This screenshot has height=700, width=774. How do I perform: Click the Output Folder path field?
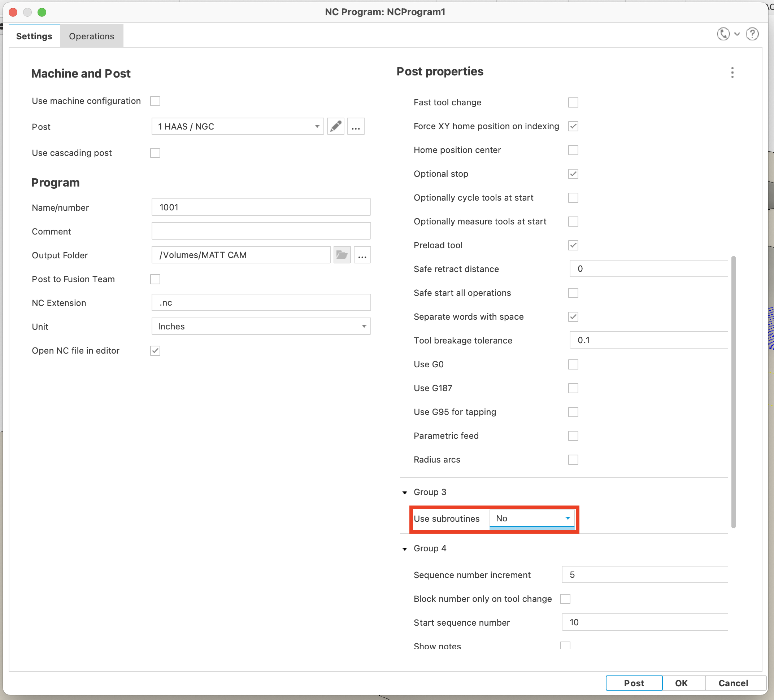(x=241, y=255)
